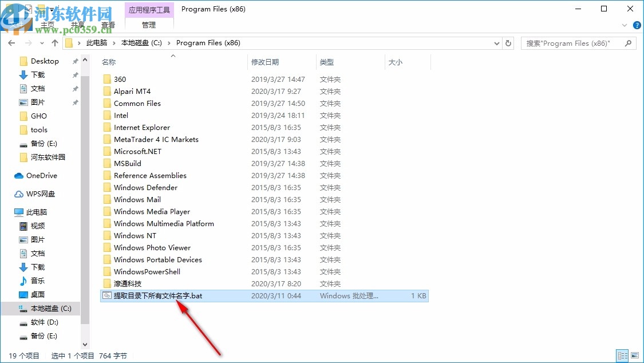
Task: Navigate up one level using the Up arrow
Action: tap(54, 42)
